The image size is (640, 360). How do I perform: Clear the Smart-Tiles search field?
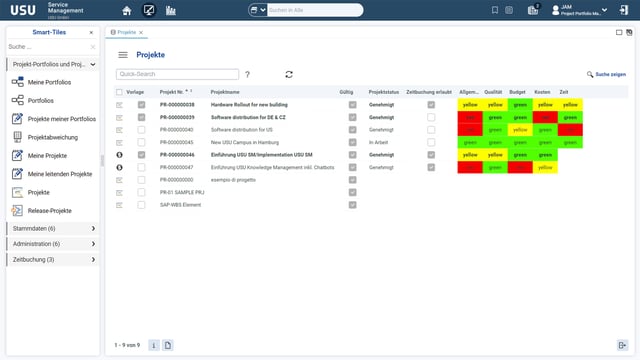pyautogui.click(x=93, y=47)
